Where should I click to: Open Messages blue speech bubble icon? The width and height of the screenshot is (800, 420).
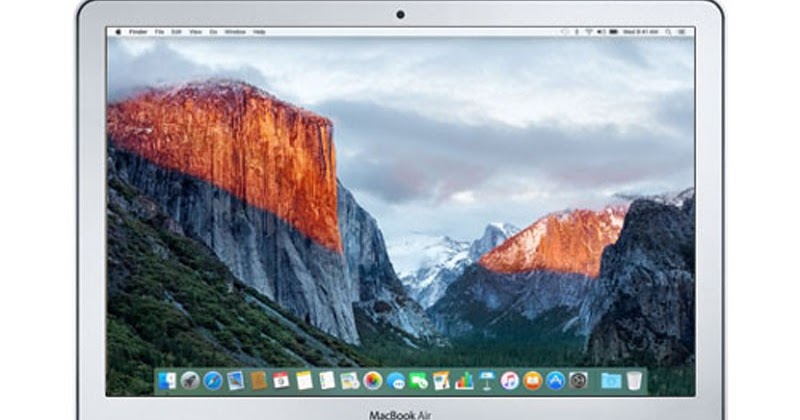396,381
